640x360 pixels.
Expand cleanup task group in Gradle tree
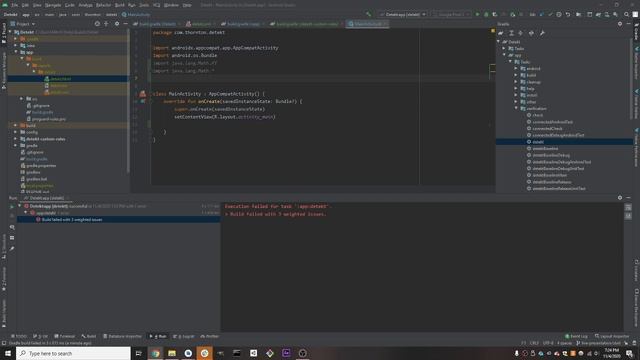pos(516,82)
